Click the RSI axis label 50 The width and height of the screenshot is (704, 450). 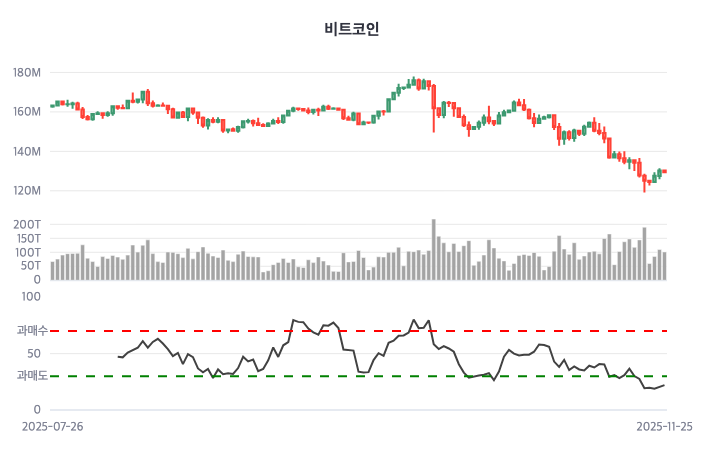point(34,353)
